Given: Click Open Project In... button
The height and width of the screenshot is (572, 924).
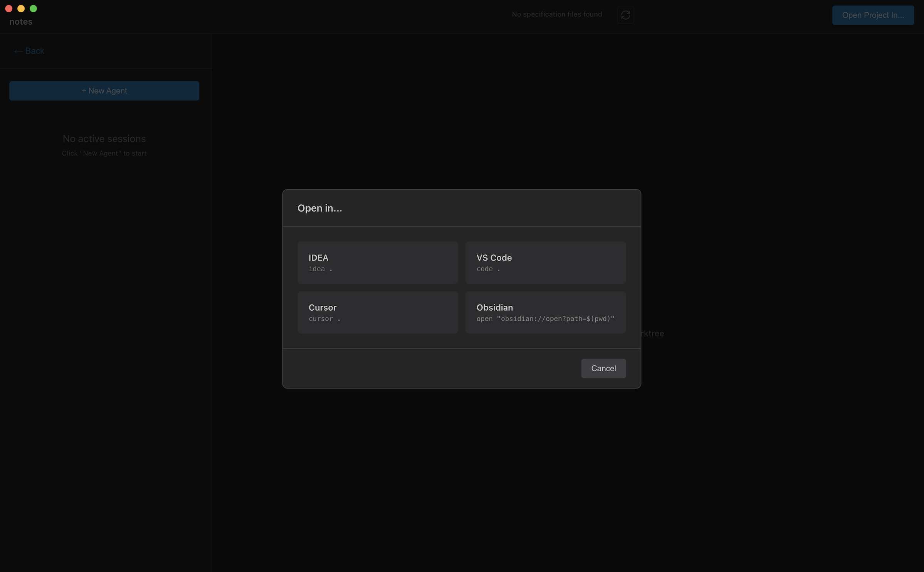Looking at the screenshot, I should coord(873,15).
